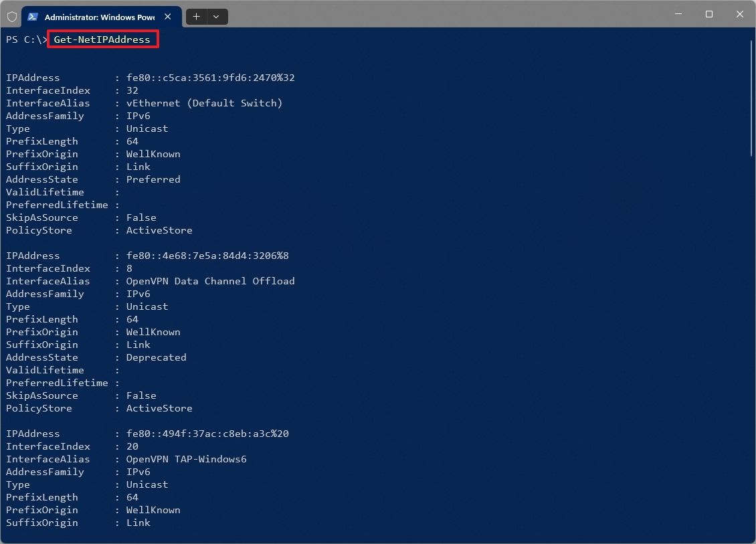756x544 pixels.
Task: Click the minimize icon in title bar
Action: (x=678, y=14)
